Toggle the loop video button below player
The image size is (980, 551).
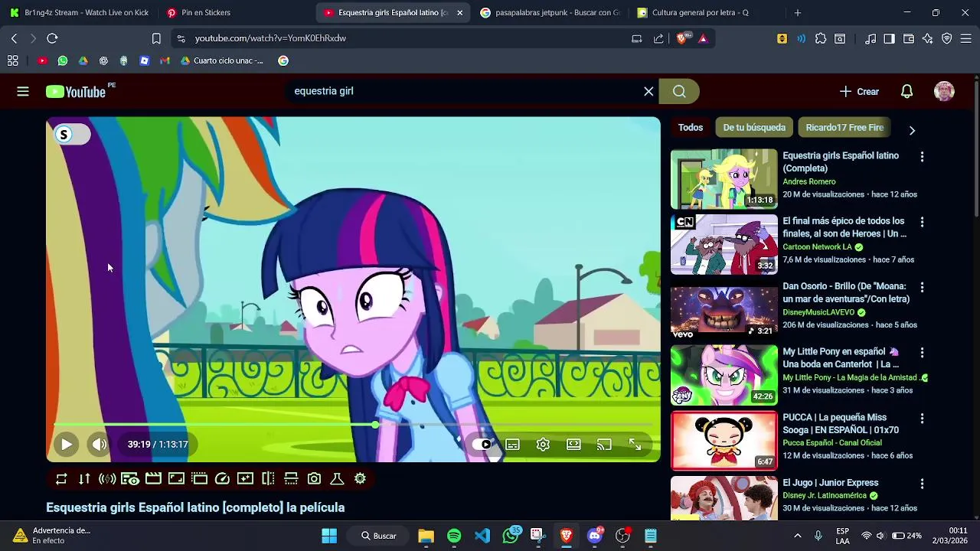point(61,478)
